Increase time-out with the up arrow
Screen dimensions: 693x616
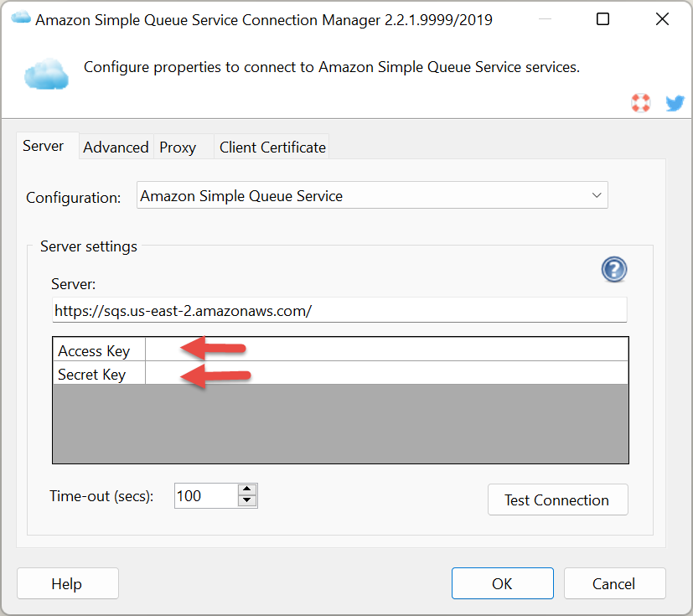coord(247,489)
